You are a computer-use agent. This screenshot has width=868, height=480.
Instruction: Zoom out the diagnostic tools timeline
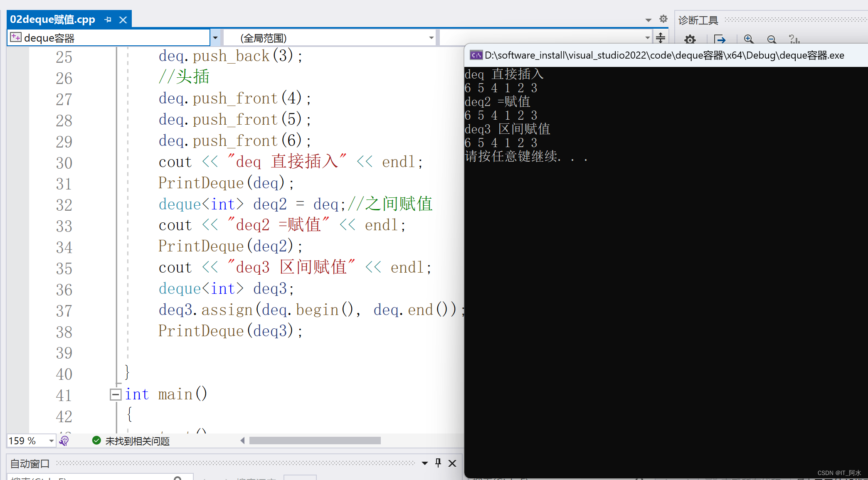pos(772,39)
